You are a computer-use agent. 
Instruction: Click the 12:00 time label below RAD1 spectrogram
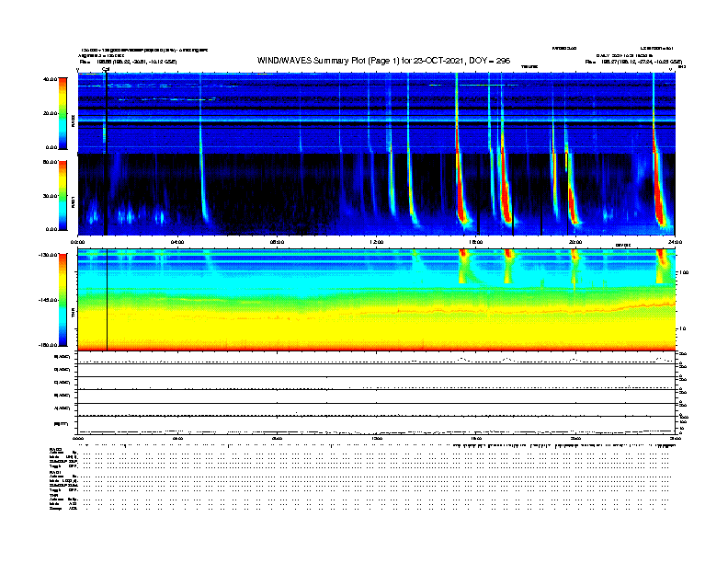pyautogui.click(x=377, y=242)
